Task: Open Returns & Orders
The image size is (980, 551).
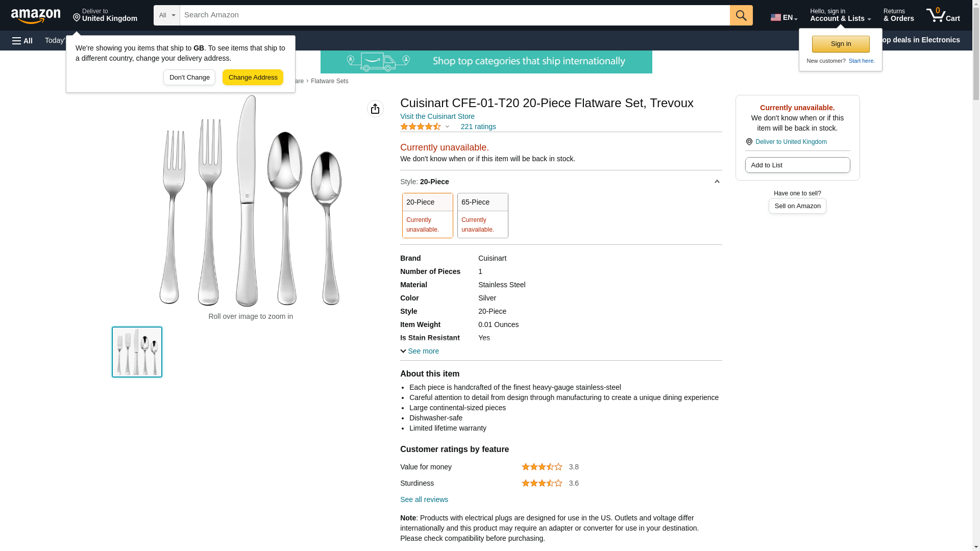Action: click(898, 15)
